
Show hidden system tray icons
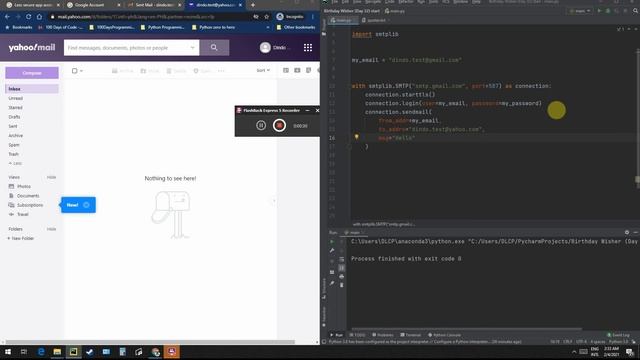(574, 352)
